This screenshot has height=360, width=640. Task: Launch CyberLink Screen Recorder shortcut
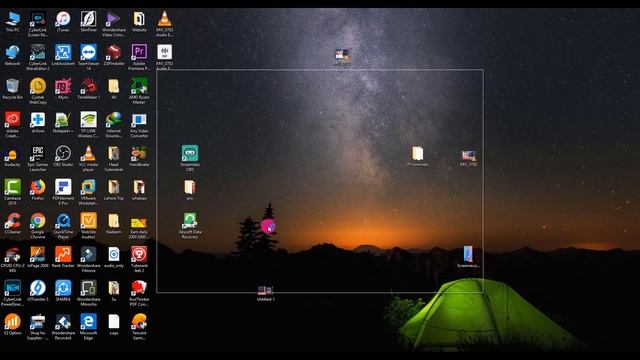pyautogui.click(x=38, y=24)
